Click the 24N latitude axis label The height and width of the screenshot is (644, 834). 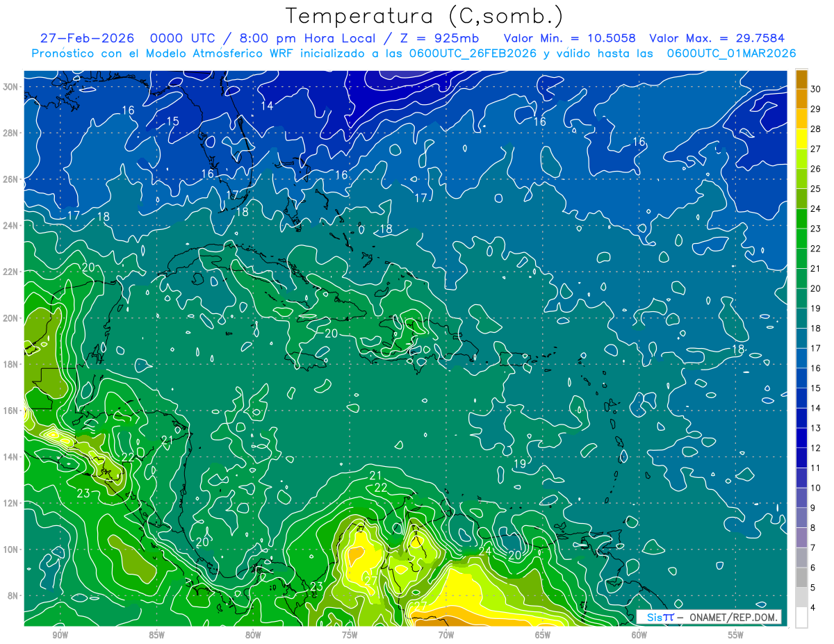[10, 225]
